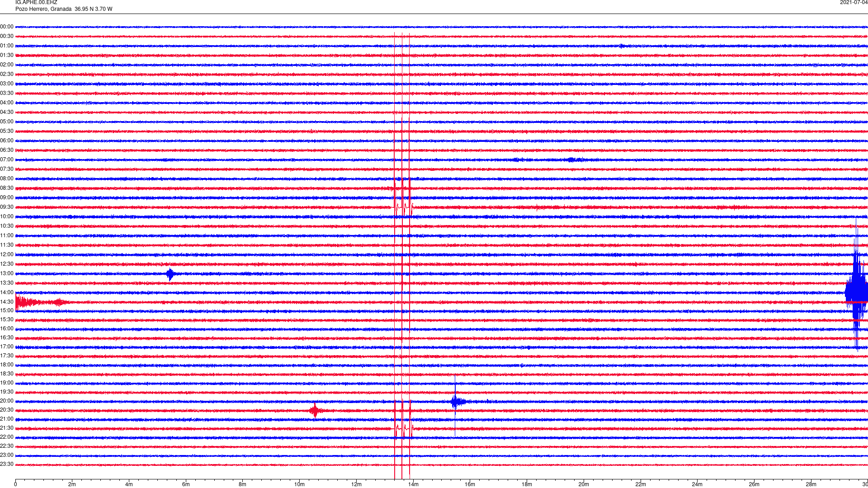Viewport: 868px width, 488px height.
Task: Click the 02:00 time row label
Action: click(7, 65)
